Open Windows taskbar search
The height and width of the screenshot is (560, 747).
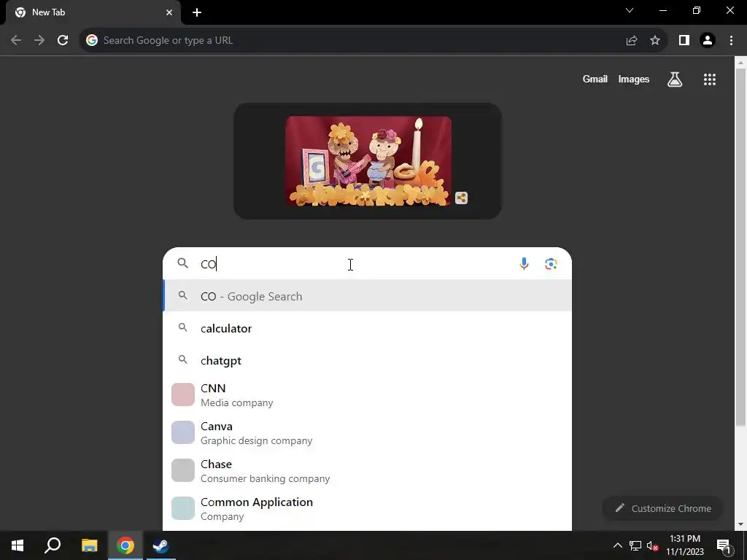click(x=53, y=545)
